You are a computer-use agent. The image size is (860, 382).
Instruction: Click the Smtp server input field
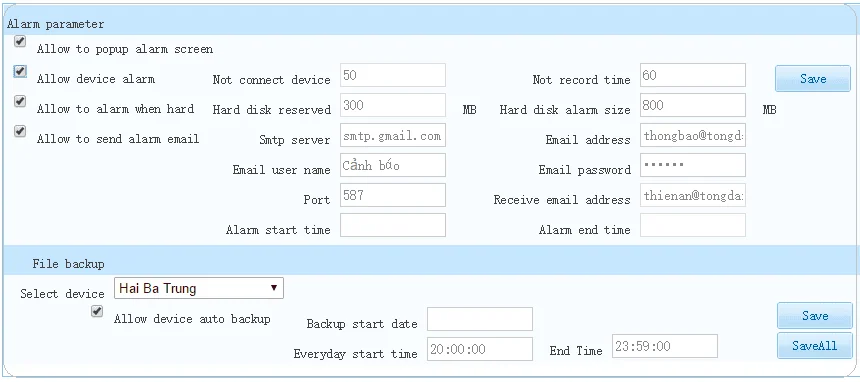click(x=393, y=136)
